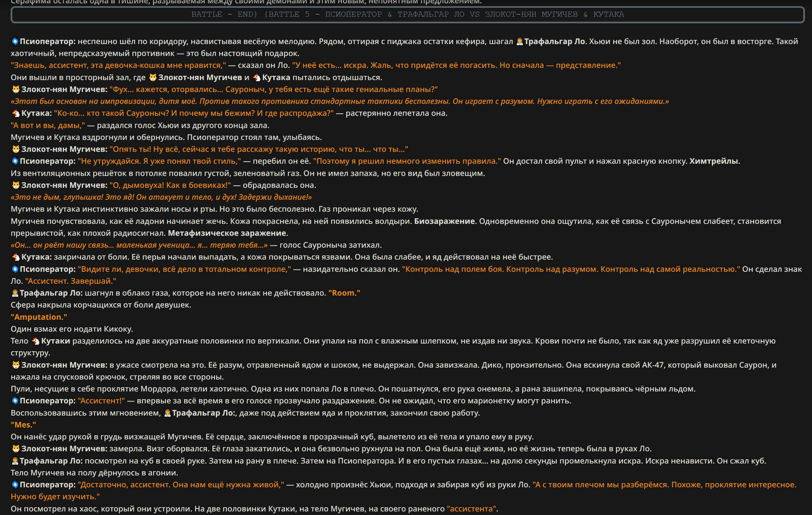
Task: Click the doctor emoji before "Трафальгар Ло. Хьюи не был зол"
Action: (519, 41)
